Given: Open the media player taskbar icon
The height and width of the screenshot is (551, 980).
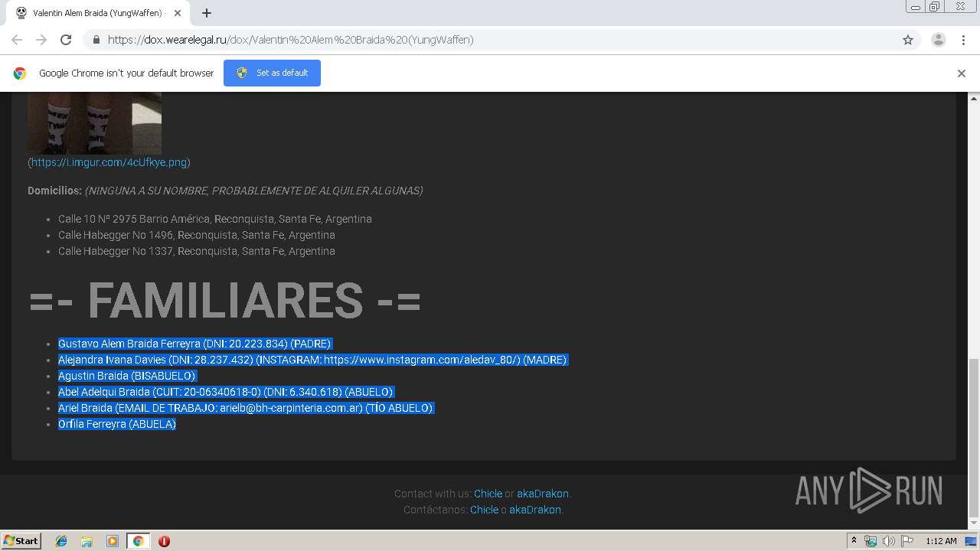Looking at the screenshot, I should (x=113, y=541).
